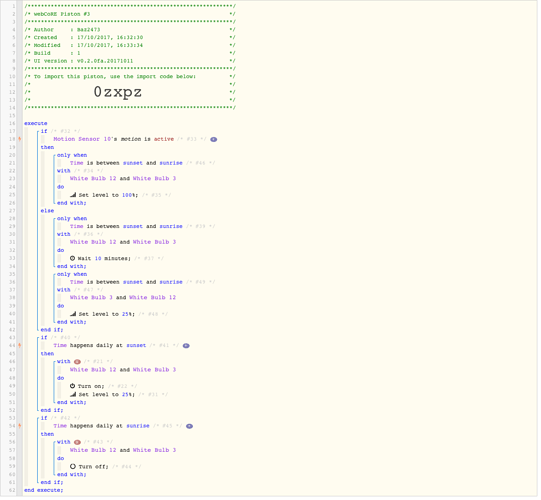541x500 pixels.
Task: Click blue badge after 'daily at sunset'
Action: click(187, 347)
